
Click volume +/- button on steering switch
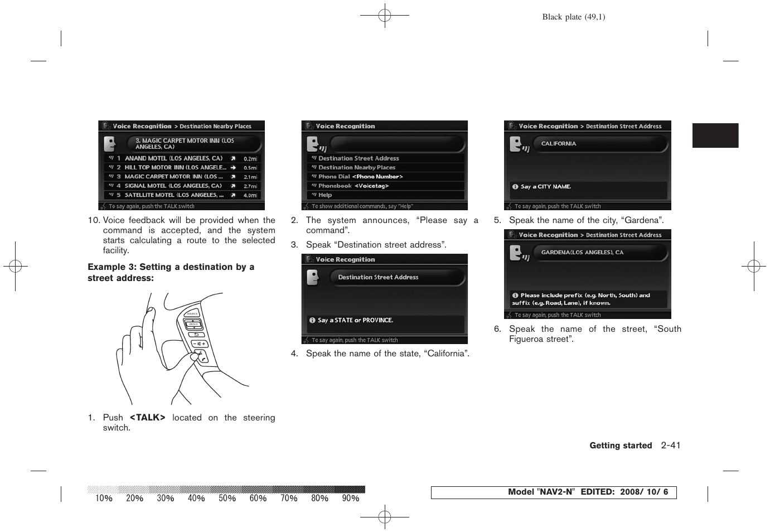point(200,344)
